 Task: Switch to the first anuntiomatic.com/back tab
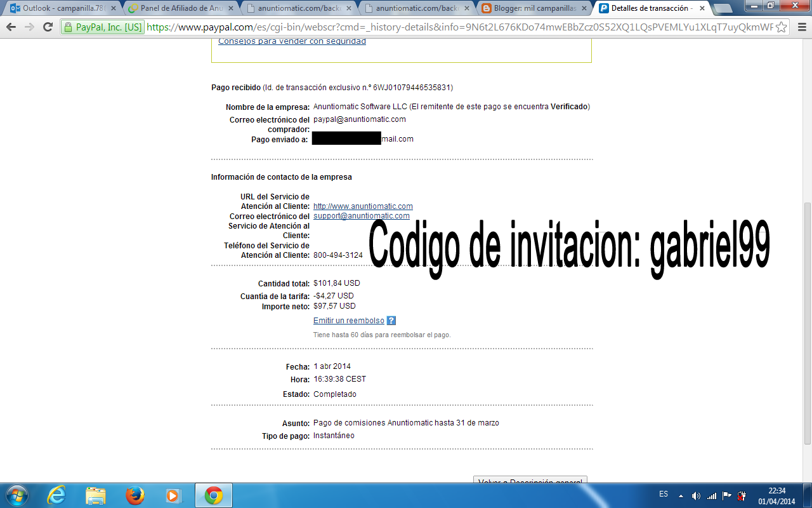click(298, 8)
